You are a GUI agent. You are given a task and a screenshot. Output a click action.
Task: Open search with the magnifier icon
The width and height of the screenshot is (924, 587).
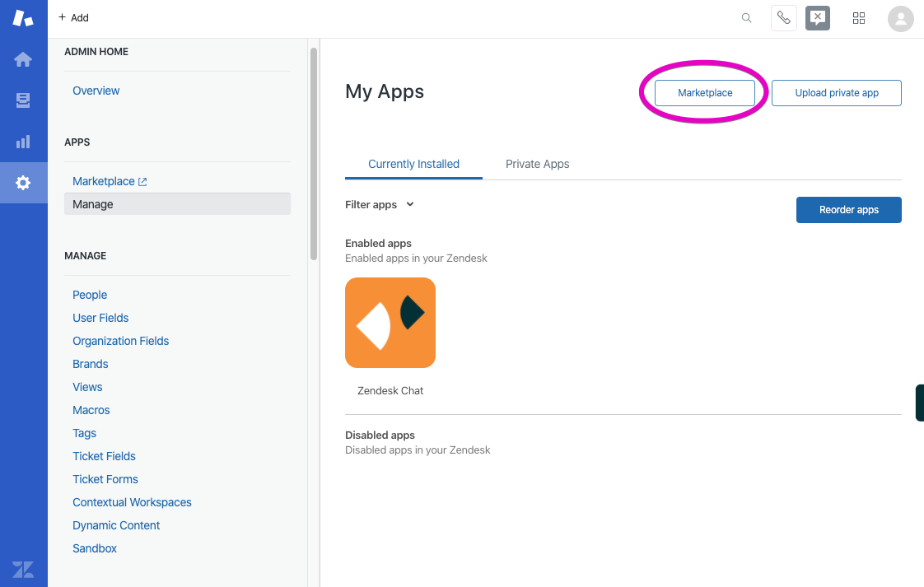747,17
